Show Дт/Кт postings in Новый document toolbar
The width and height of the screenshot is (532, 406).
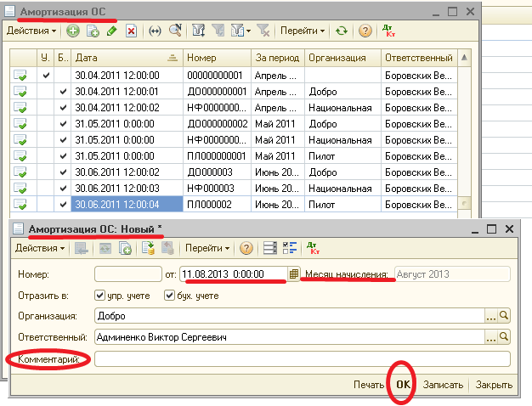click(x=313, y=248)
